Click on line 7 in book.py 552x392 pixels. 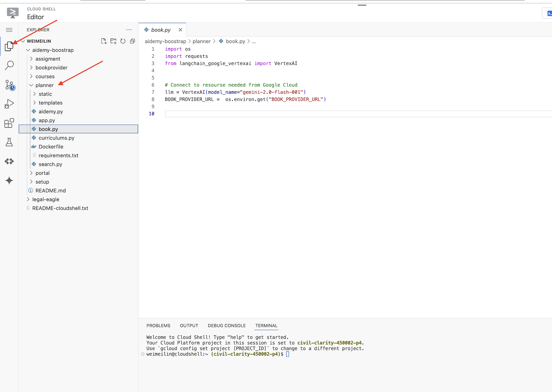click(235, 92)
